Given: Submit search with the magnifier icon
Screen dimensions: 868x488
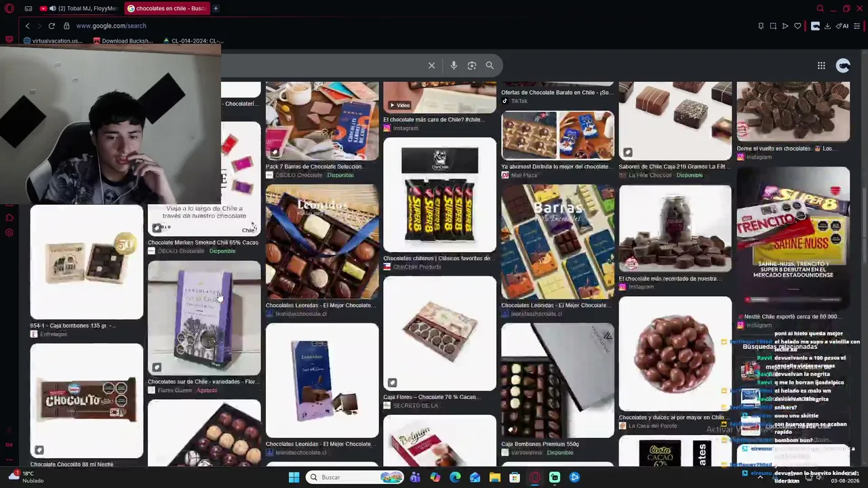Looking at the screenshot, I should click(x=490, y=65).
